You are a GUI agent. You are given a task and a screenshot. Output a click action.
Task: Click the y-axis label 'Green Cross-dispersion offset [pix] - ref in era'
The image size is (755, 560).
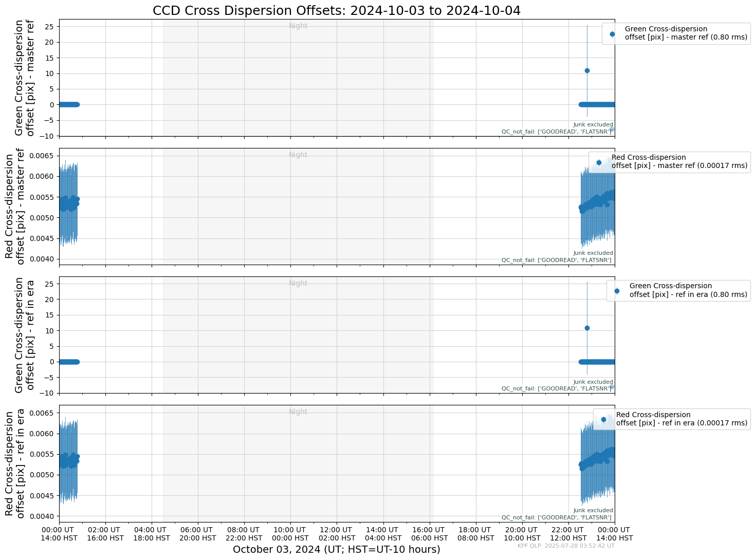pyautogui.click(x=25, y=335)
